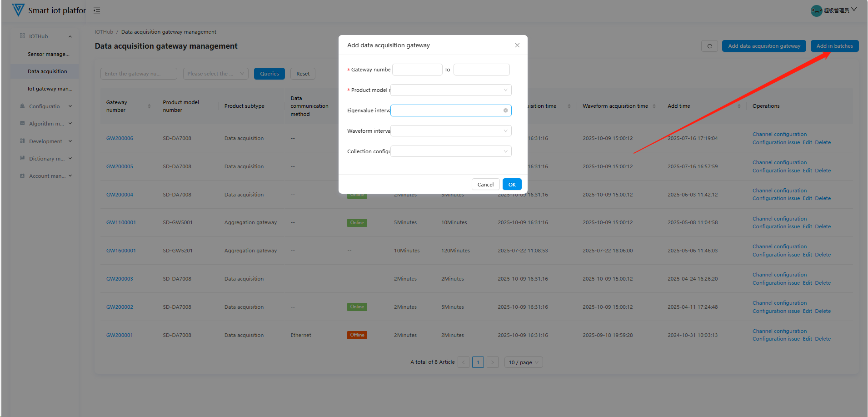Go to the next page of results
The height and width of the screenshot is (417, 868).
[493, 362]
